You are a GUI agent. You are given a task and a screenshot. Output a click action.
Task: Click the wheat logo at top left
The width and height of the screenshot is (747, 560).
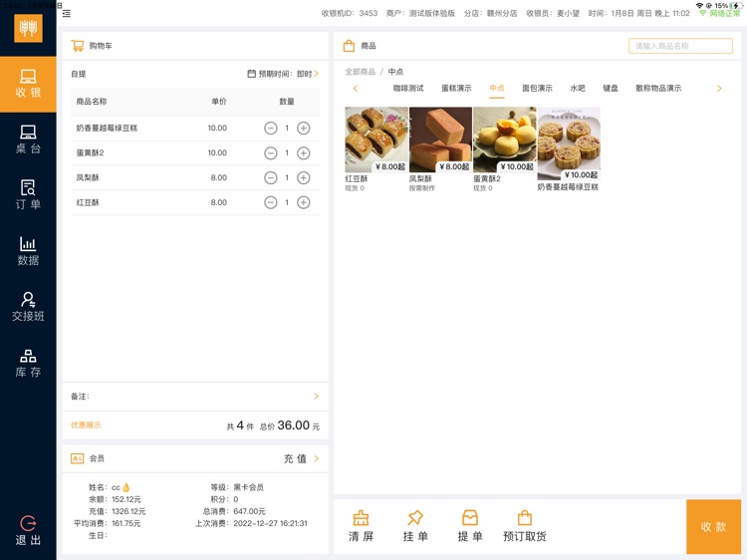[x=28, y=28]
